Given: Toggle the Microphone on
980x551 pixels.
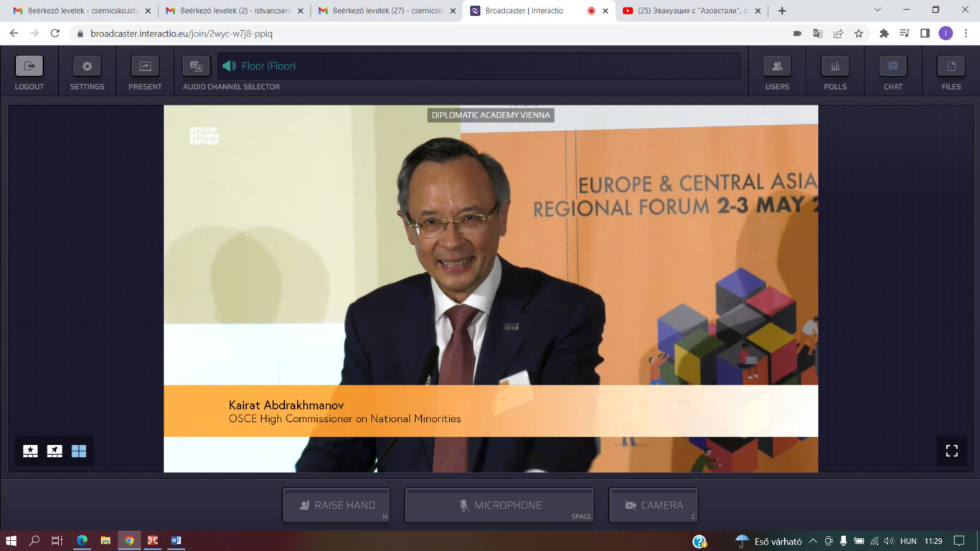Looking at the screenshot, I should (499, 505).
